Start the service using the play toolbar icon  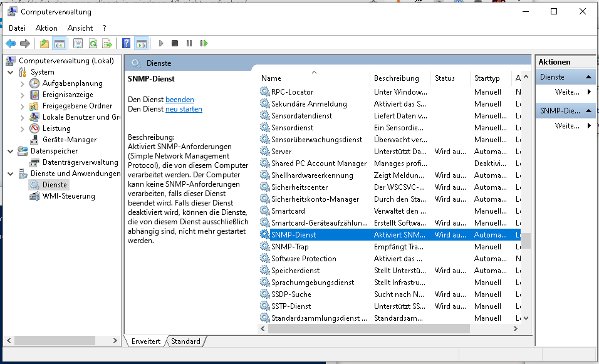[x=160, y=43]
